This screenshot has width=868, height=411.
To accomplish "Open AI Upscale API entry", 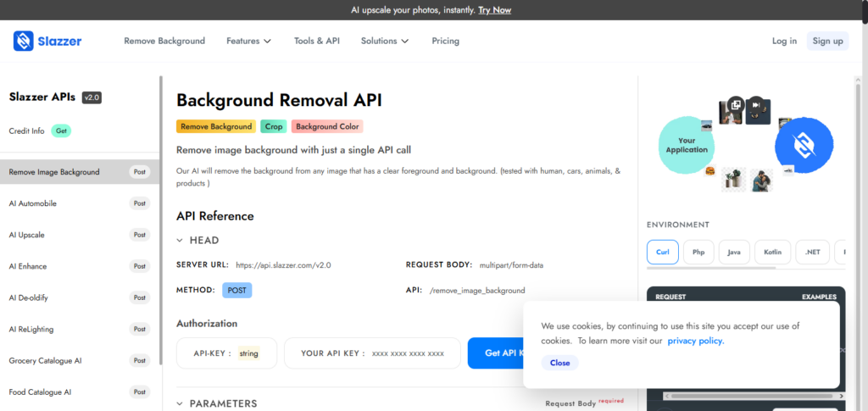I will tap(80, 235).
